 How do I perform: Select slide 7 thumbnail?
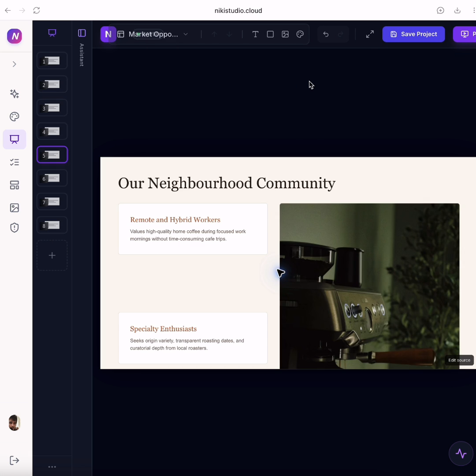[x=52, y=201]
